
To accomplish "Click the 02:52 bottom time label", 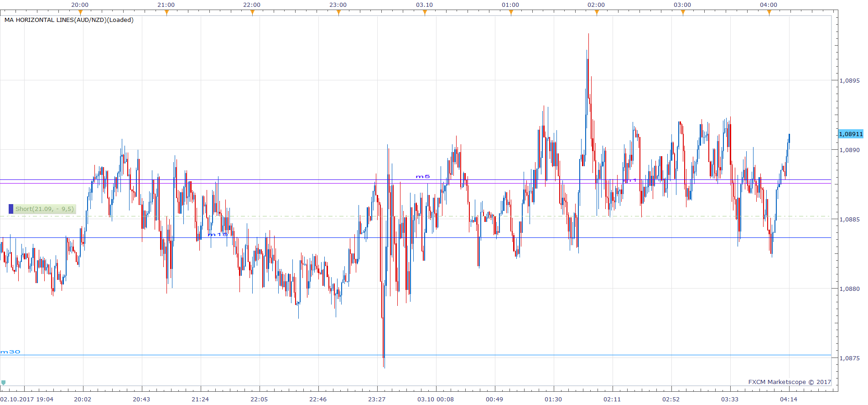I will click(x=671, y=399).
